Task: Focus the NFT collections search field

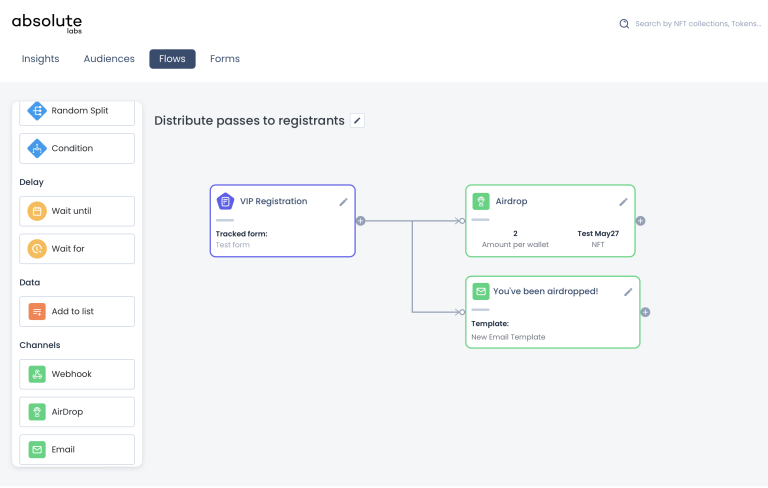Action: click(696, 24)
